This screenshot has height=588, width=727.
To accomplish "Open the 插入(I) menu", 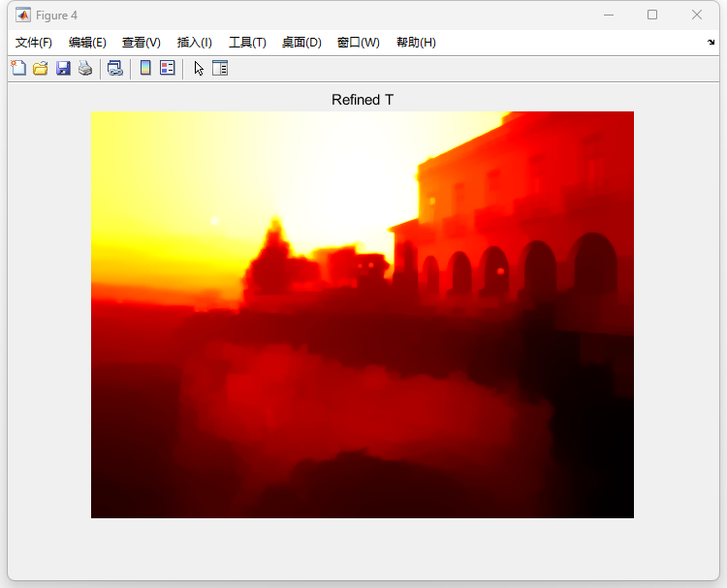I will pos(194,43).
